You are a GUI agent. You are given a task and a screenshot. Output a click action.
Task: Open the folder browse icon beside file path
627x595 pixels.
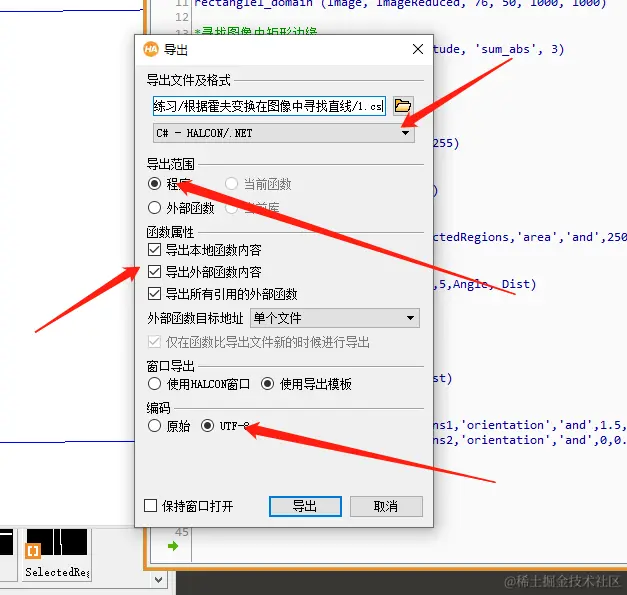[403, 106]
